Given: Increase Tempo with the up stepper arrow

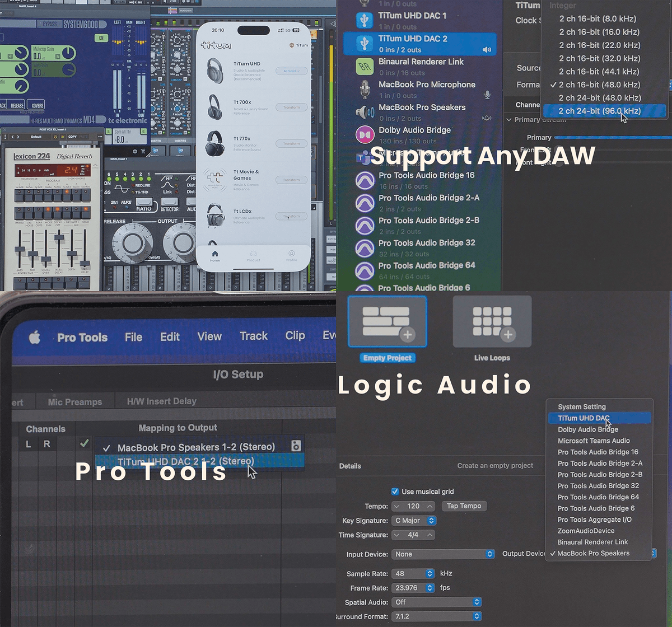Looking at the screenshot, I should (430, 506).
